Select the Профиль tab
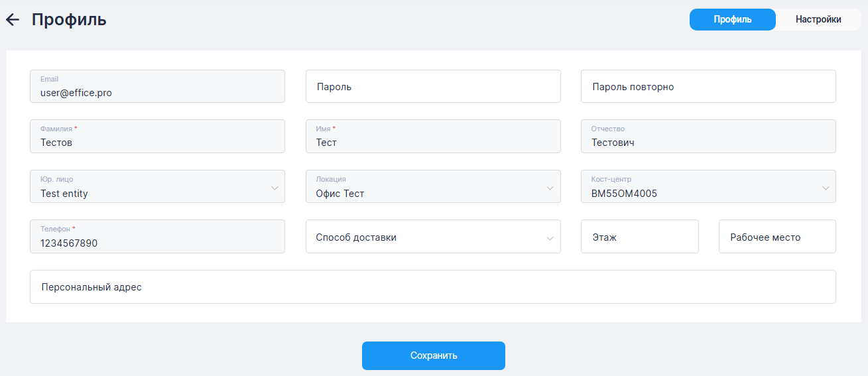868x376 pixels. tap(732, 20)
